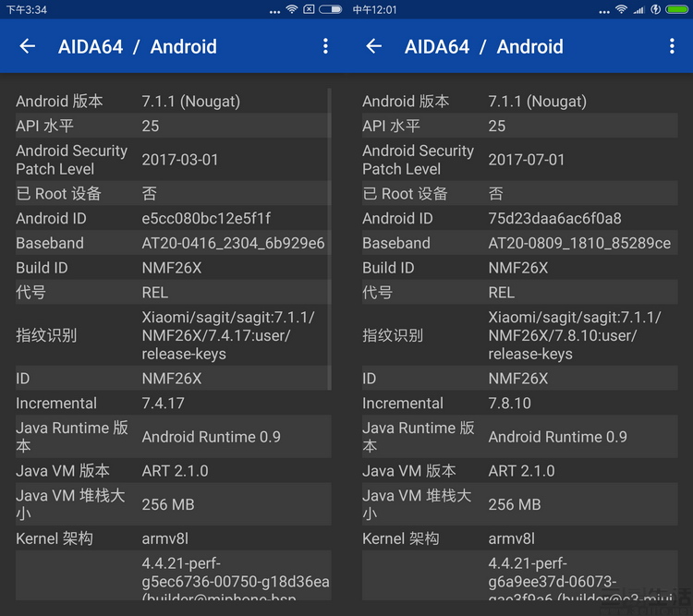The height and width of the screenshot is (616, 693).
Task: Tap the cellular signal icon in the right status bar
Action: pyautogui.click(x=639, y=9)
